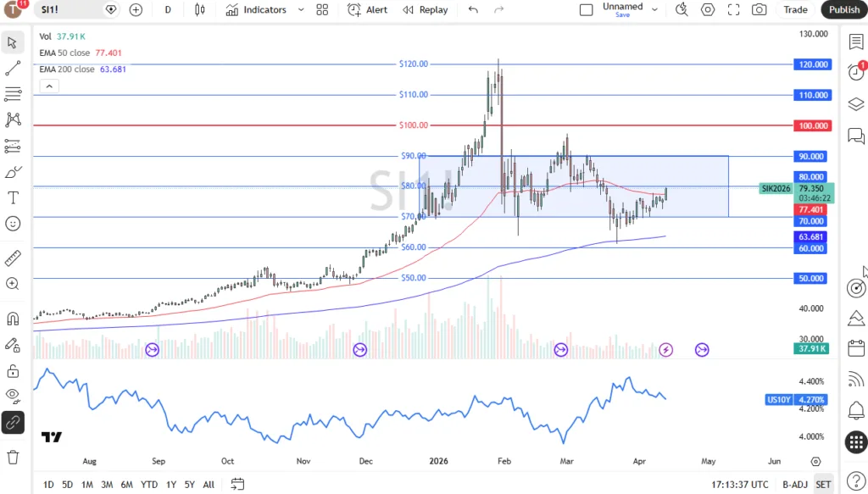
Task: Switch to the 1Y timeframe
Action: 170,484
